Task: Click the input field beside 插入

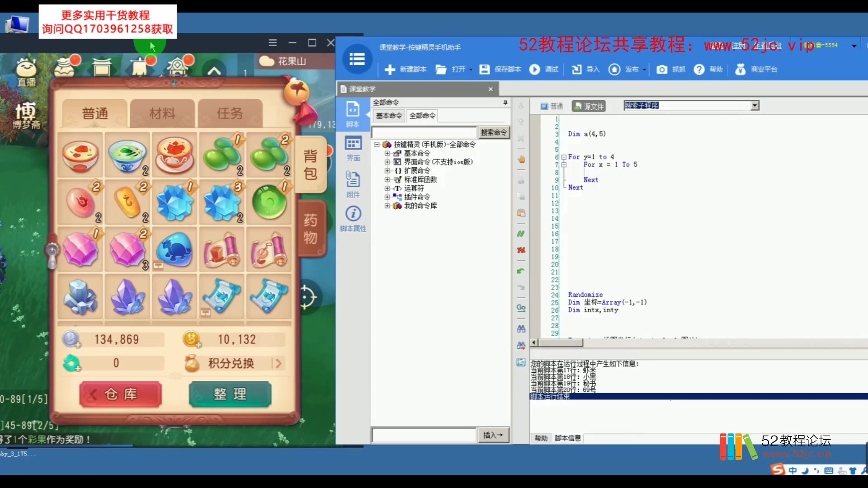Action: pos(424,435)
